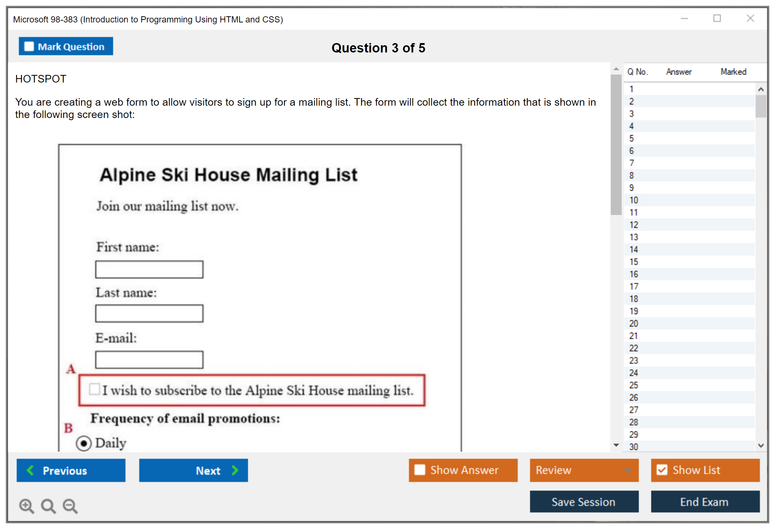
Task: Click the reset zoom magnifier icon
Action: pos(48,506)
